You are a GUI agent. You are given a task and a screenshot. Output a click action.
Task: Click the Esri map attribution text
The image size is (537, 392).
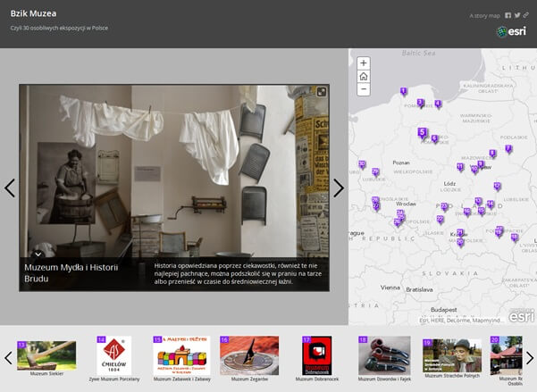462,321
